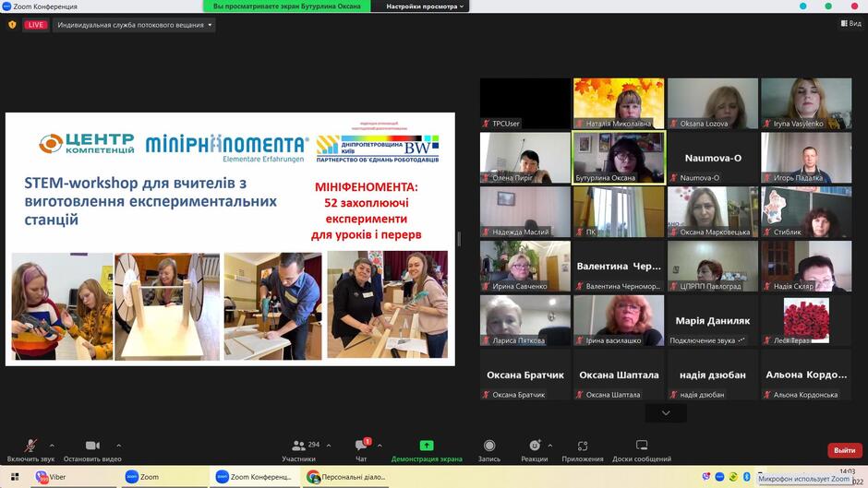Open the live streaming service dropdown
This screenshot has width=868, height=488.
coord(135,25)
